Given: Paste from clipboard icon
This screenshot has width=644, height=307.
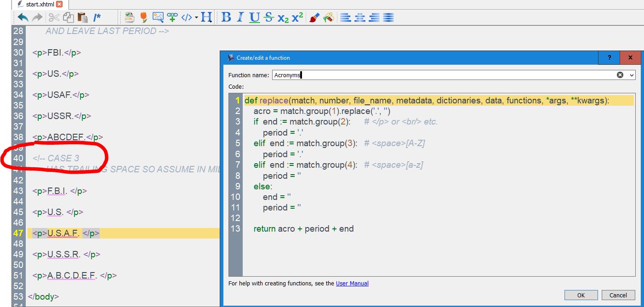Looking at the screenshot, I should pos(82,17).
